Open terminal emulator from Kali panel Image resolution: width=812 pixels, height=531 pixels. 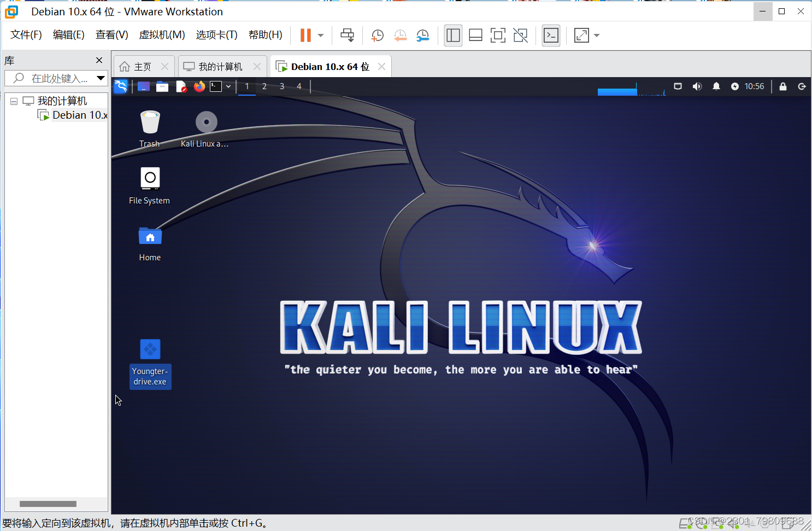tap(216, 86)
